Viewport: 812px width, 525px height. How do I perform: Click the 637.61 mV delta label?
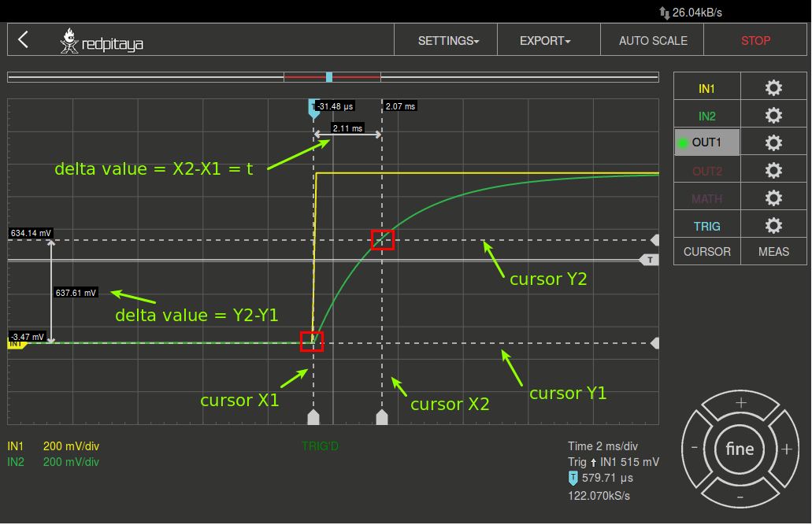(x=76, y=293)
